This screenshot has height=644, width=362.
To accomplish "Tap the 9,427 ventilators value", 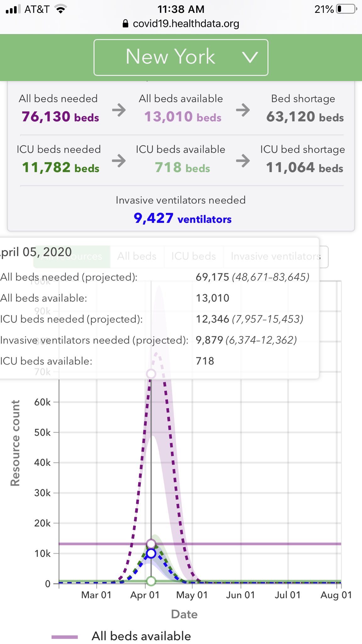I will [x=182, y=218].
